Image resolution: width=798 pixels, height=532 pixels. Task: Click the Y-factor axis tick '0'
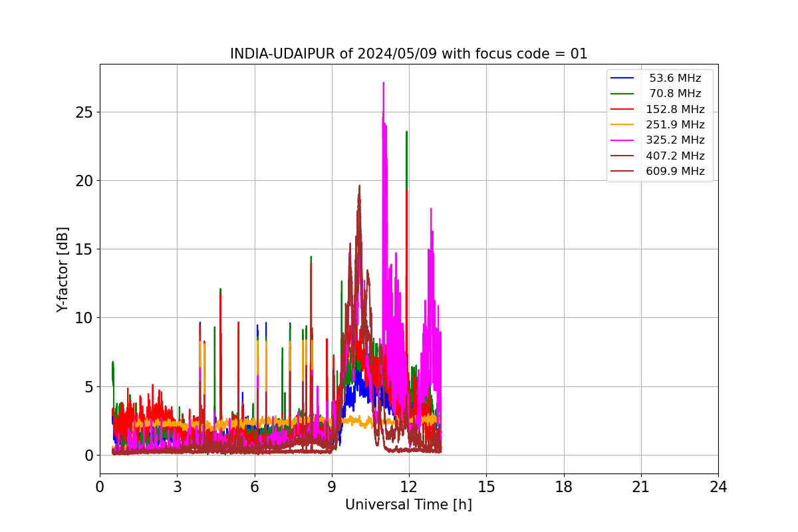click(x=89, y=456)
